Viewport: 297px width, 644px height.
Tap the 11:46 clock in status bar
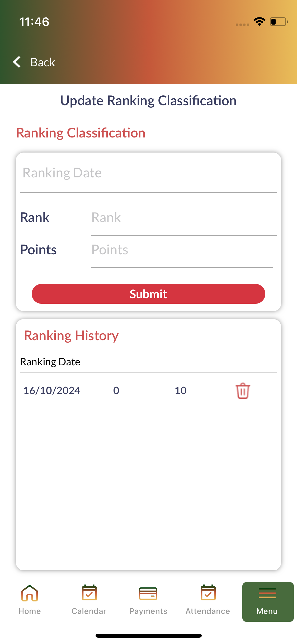click(34, 22)
